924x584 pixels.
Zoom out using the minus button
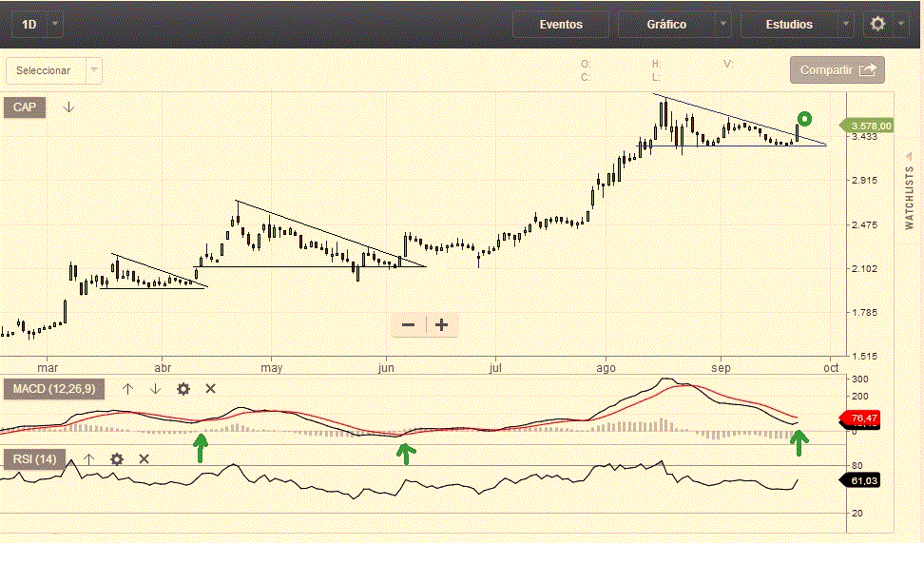pos(409,325)
